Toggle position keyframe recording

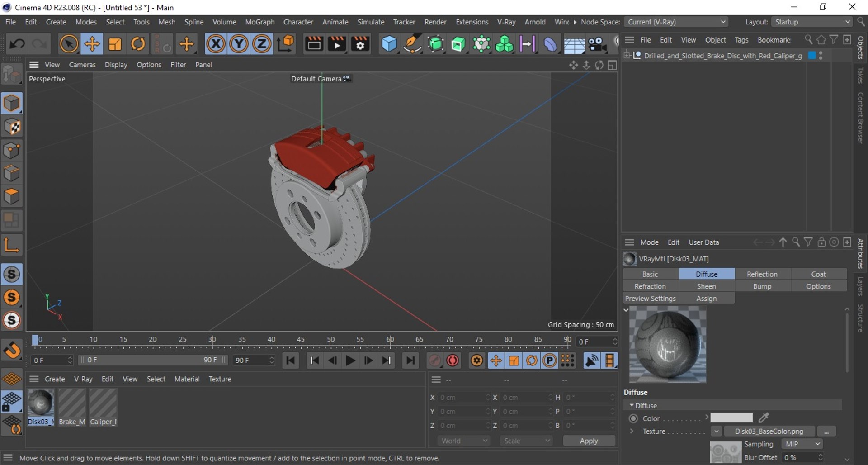(x=496, y=361)
